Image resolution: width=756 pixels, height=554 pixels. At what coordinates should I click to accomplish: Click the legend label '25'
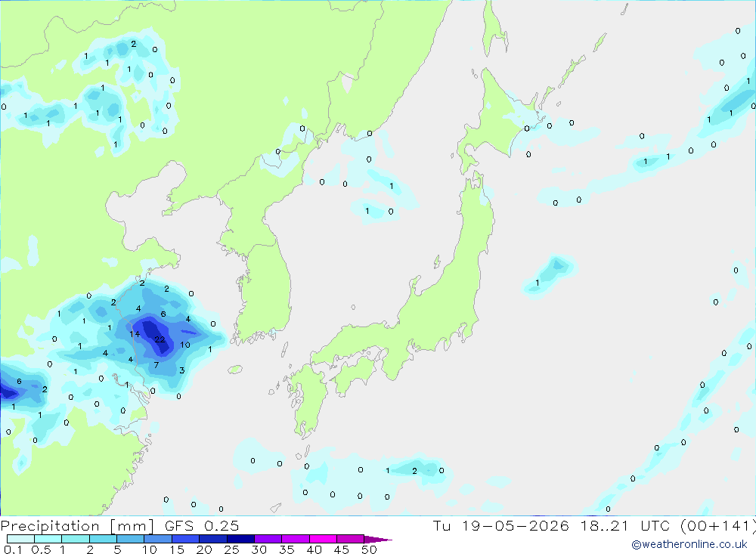(231, 549)
